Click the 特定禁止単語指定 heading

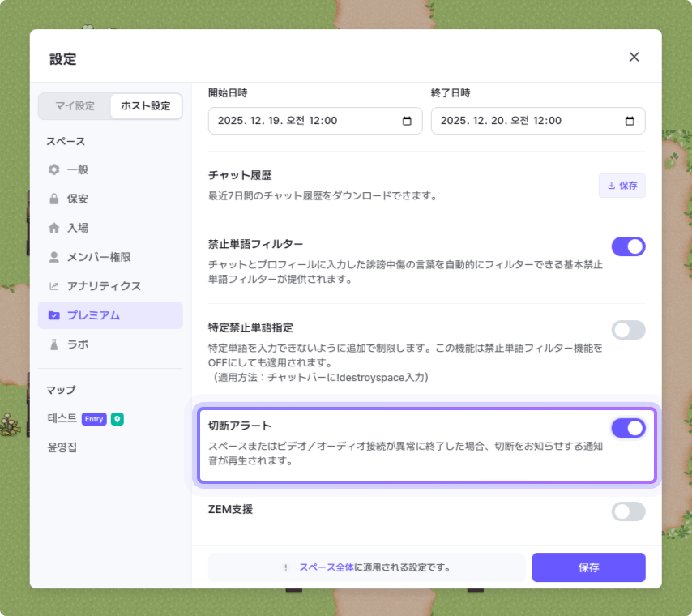tap(250, 327)
